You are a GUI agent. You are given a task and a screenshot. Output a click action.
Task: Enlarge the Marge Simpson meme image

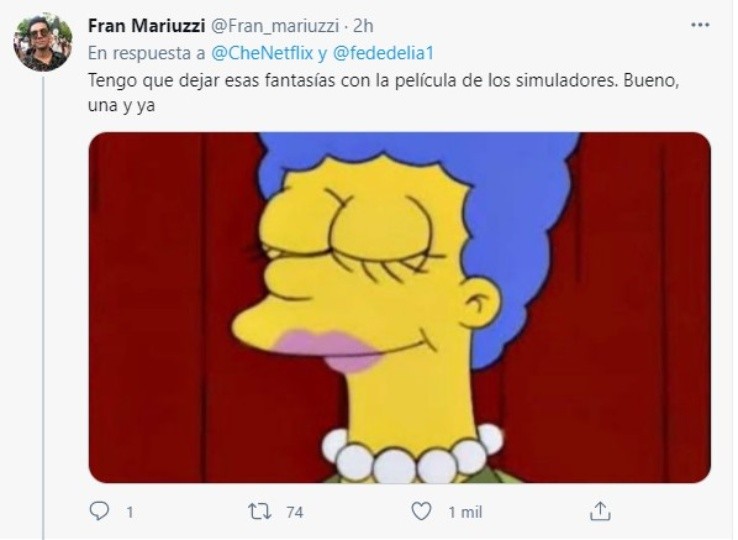tap(400, 308)
